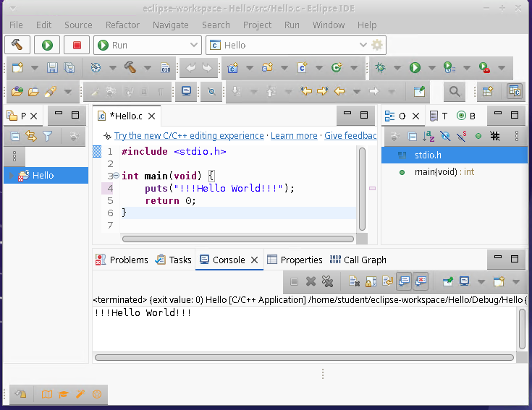
Task: Click 'Try the new C/C++ editing experience' link
Action: [x=189, y=135]
